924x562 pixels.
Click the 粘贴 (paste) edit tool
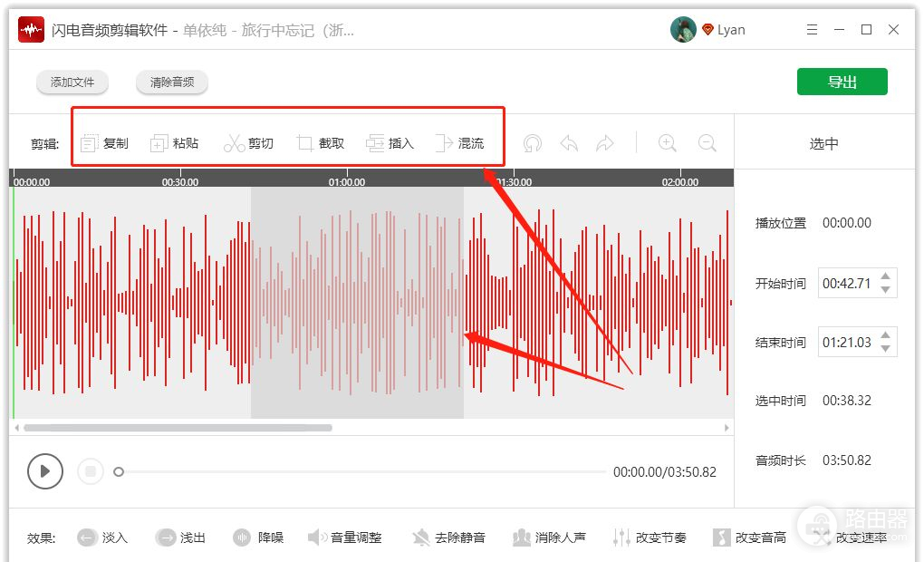click(175, 143)
